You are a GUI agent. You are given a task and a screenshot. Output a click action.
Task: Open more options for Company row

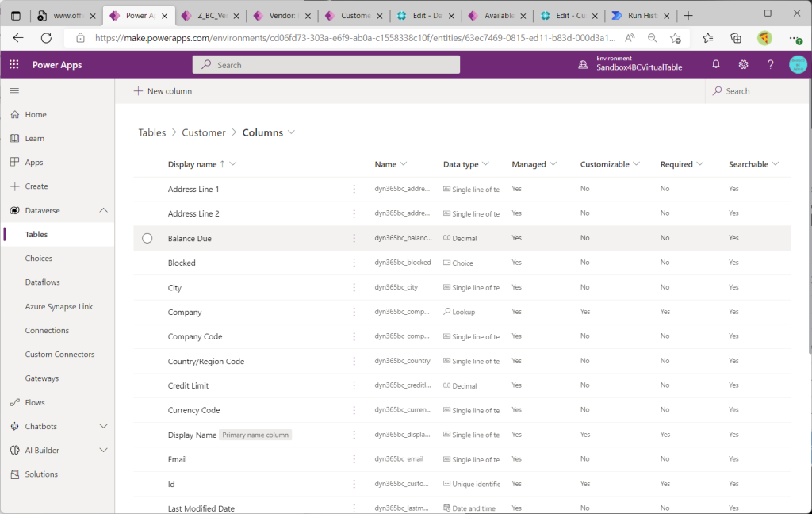tap(354, 312)
